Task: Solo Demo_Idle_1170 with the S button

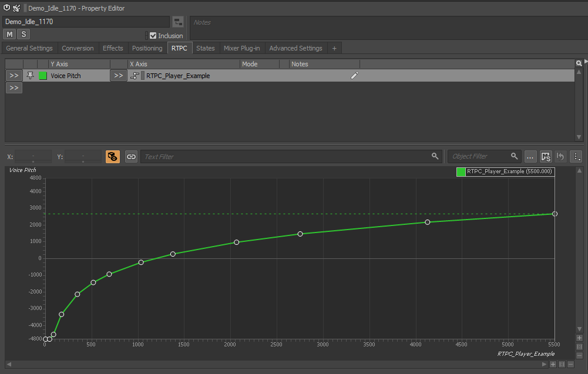Action: (23, 34)
